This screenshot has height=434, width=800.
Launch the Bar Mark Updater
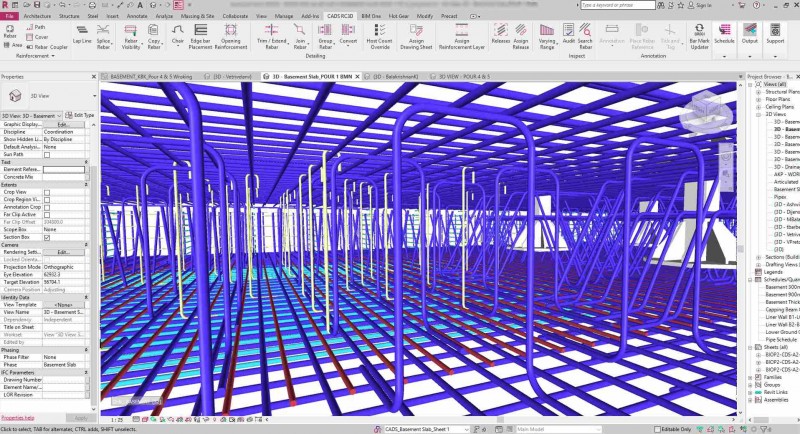click(699, 36)
